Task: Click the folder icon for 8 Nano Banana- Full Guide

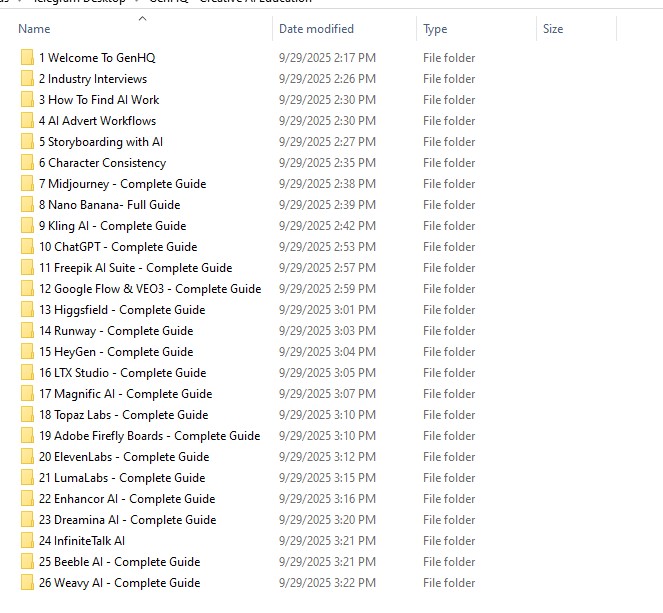Action: (27, 205)
